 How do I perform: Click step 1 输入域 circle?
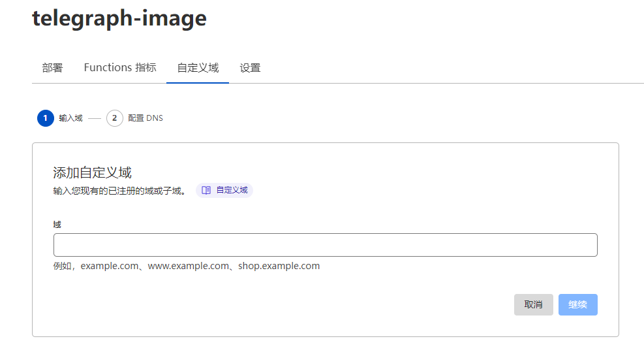46,118
